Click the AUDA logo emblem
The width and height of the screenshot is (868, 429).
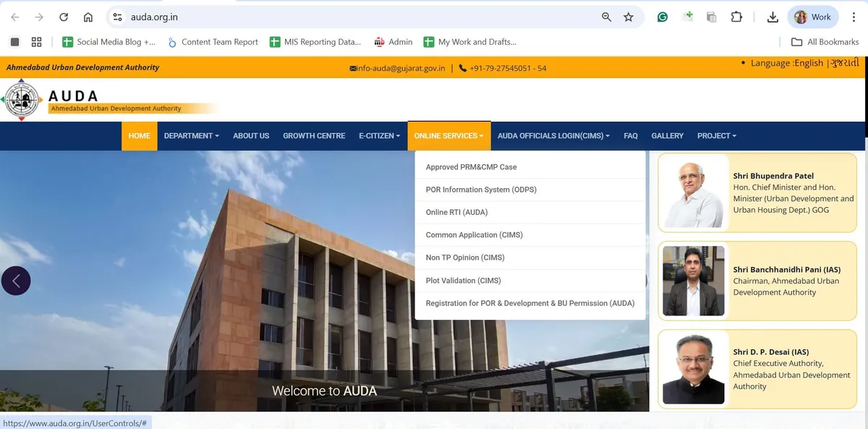coord(22,100)
